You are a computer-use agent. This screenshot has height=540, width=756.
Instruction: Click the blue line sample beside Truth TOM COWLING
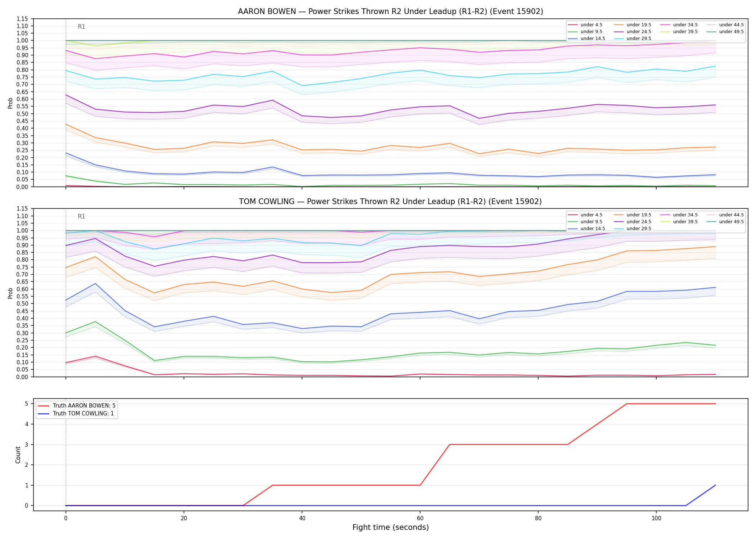click(43, 414)
